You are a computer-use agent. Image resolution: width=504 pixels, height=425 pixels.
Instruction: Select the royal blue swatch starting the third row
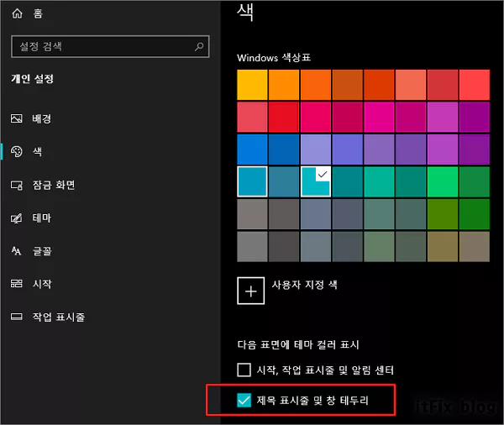click(252, 150)
